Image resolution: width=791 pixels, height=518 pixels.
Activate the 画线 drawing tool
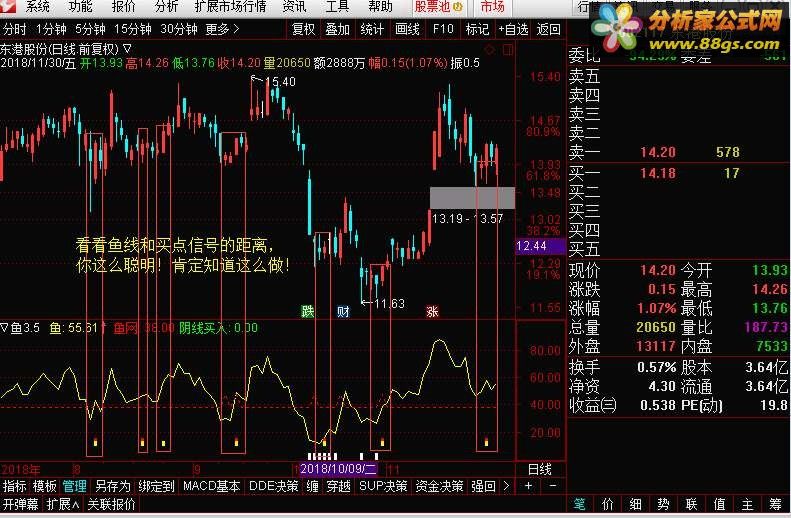point(407,29)
